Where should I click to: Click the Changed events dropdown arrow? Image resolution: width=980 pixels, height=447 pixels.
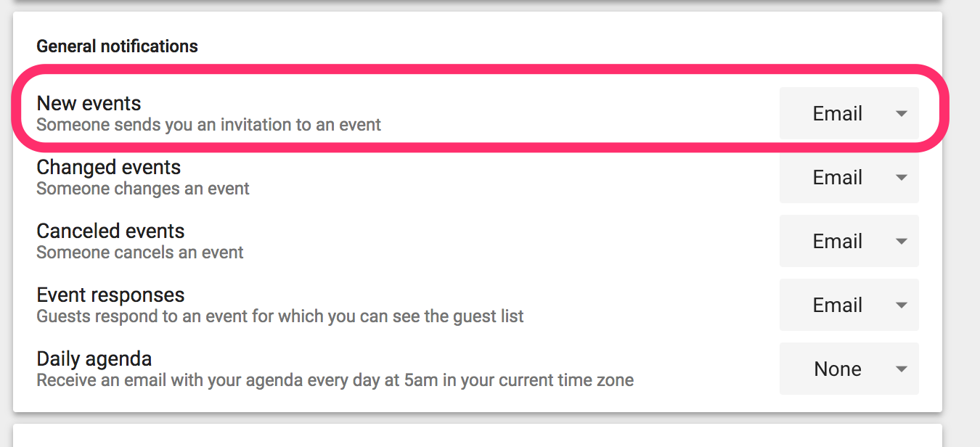point(902,178)
